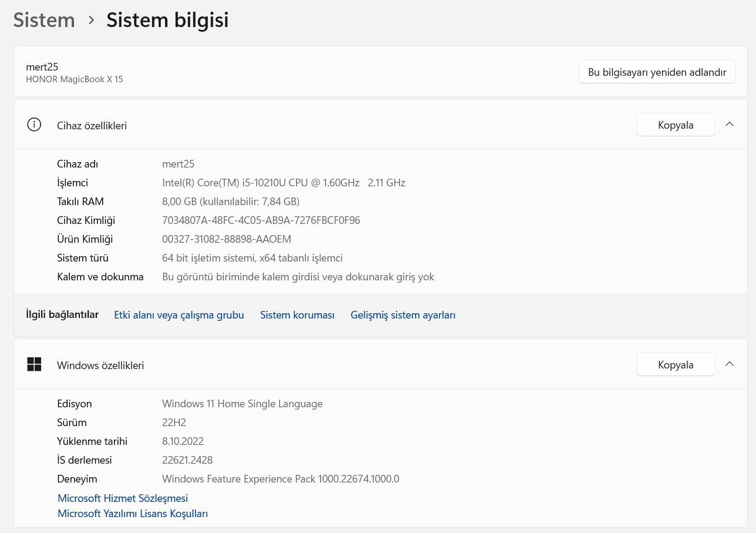Image resolution: width=756 pixels, height=533 pixels.
Task: Click the Kalem ve dokunma label
Action: tap(100, 277)
